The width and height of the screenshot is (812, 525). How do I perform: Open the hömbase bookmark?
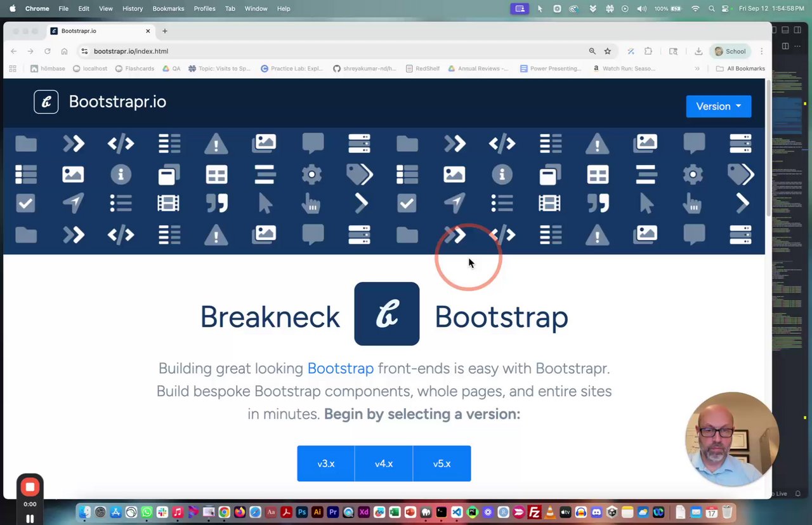[48, 69]
